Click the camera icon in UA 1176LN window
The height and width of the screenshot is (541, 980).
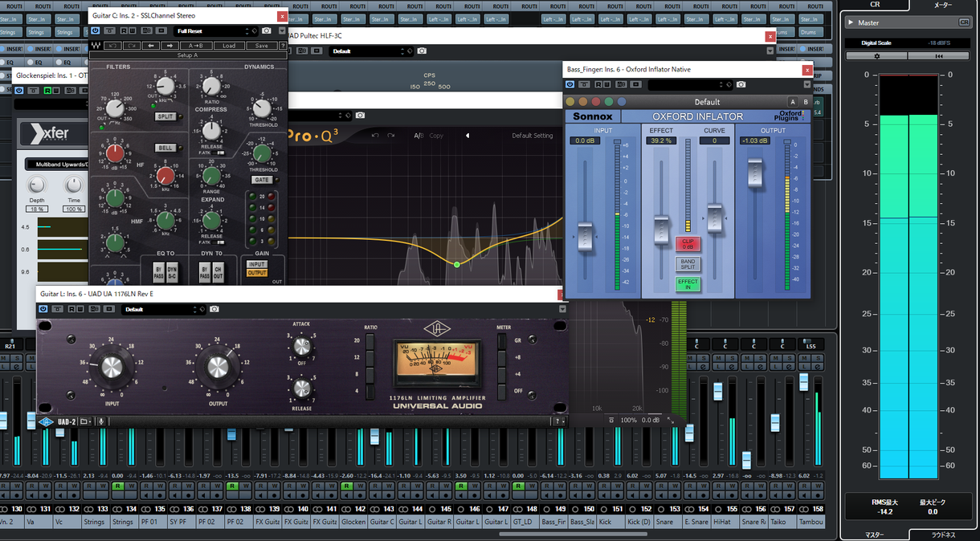click(x=214, y=309)
